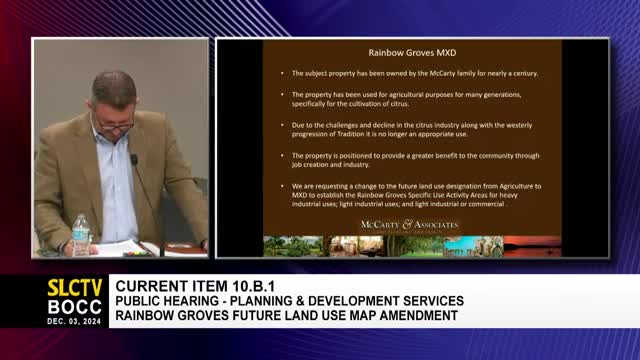Screen dimensions: 640x360
Task: Open the red sunset thumbnail
Action: point(532,246)
